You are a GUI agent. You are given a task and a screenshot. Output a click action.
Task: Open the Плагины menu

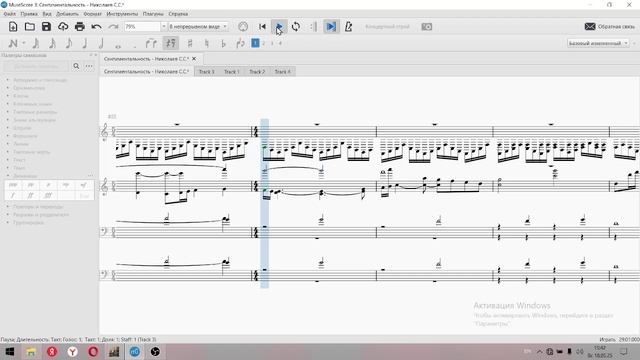[153, 14]
